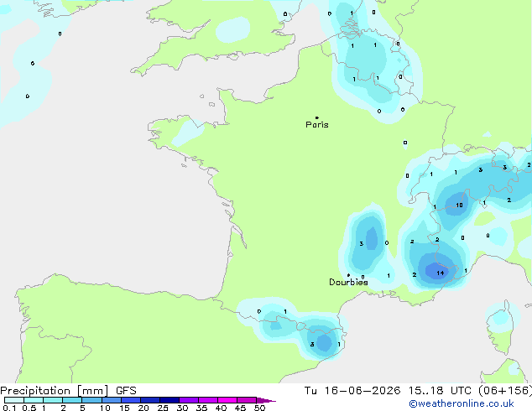Select the Dourbies location dot marker
Viewport: 532px width, 411px height.
(x=348, y=275)
